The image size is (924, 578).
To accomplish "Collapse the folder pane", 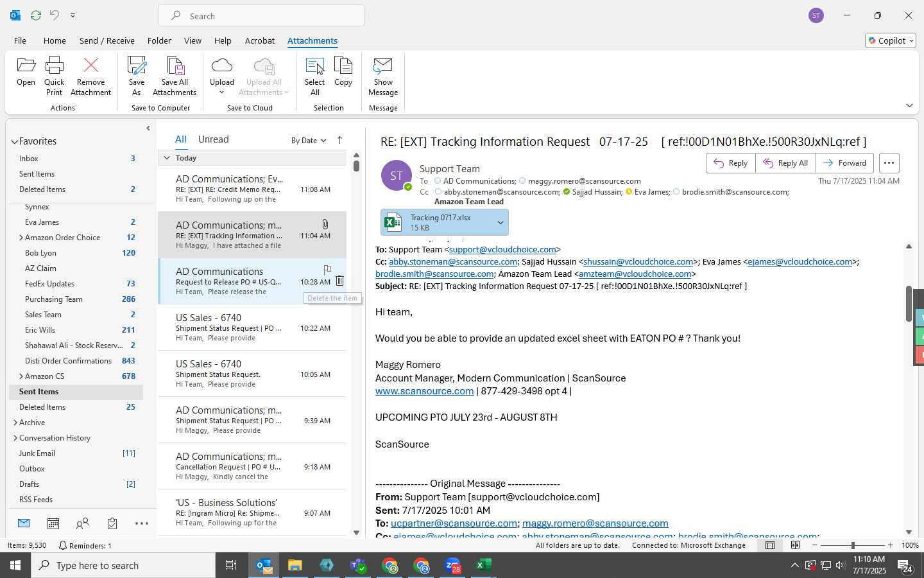I will (148, 128).
